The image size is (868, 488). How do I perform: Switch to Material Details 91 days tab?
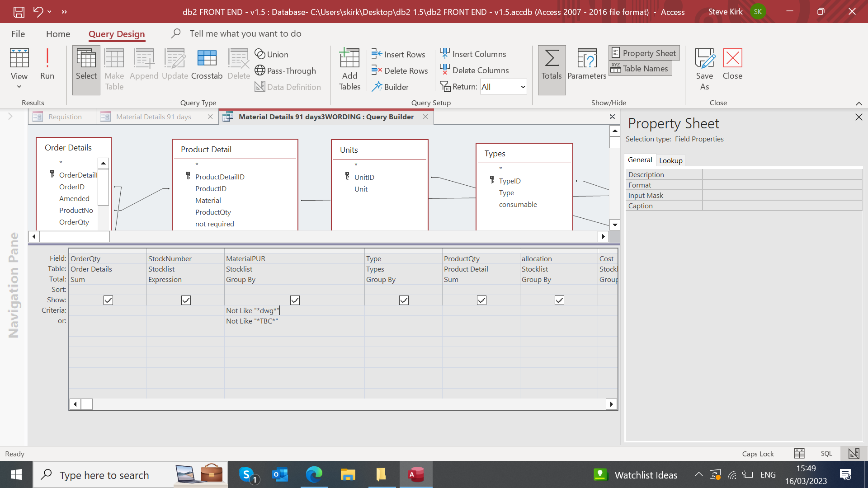153,117
